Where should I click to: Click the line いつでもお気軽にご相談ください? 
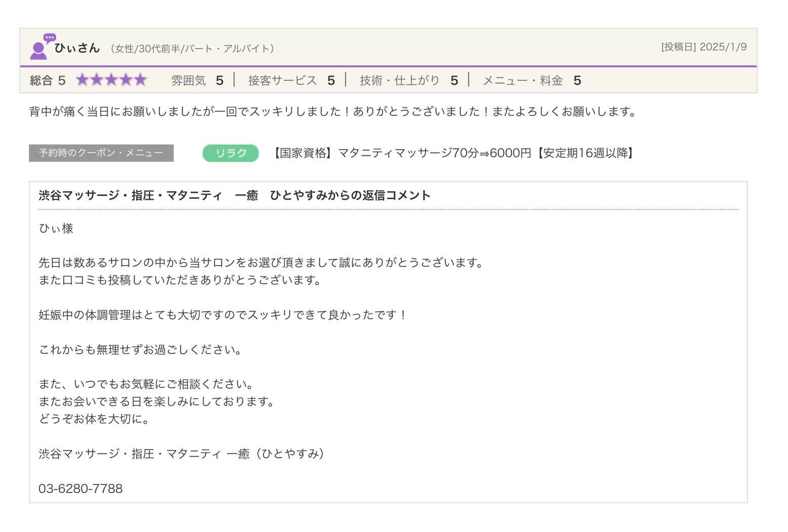pos(146,384)
